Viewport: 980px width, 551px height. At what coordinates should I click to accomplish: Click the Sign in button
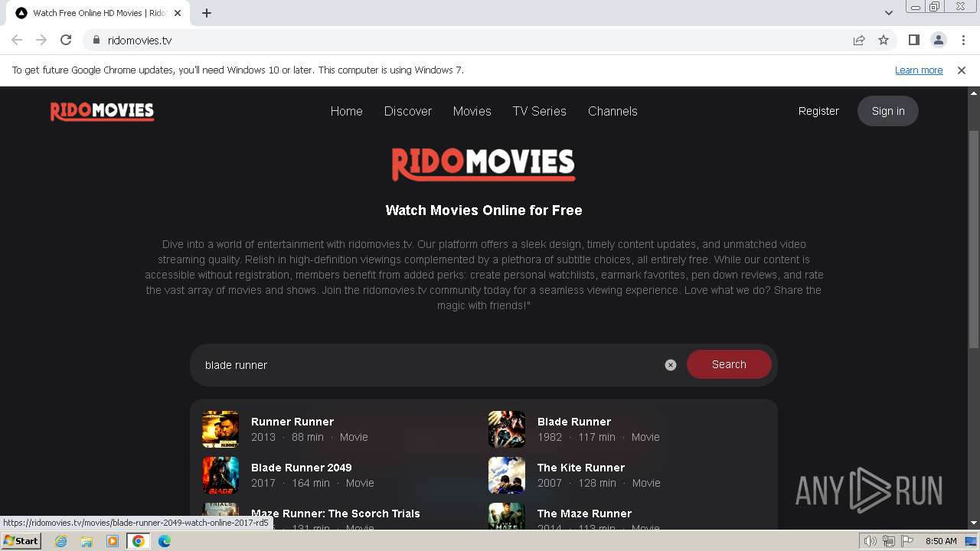(x=888, y=111)
